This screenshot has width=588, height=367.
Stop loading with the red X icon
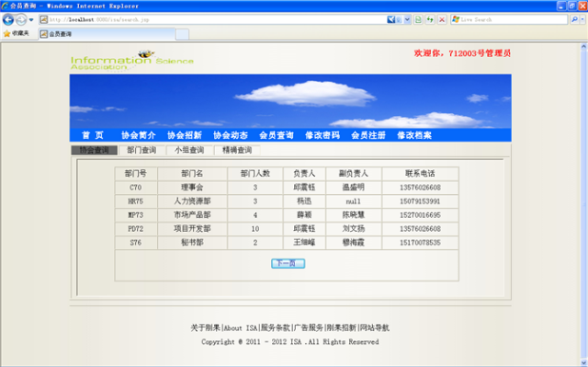pyautogui.click(x=442, y=19)
